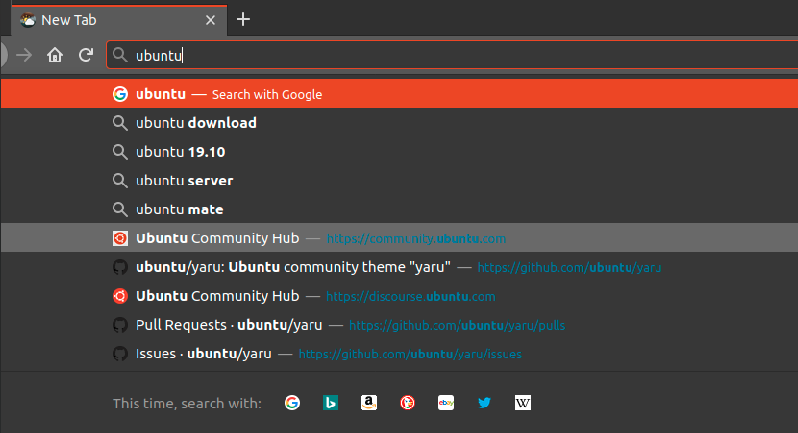Close the New Tab tab
The height and width of the screenshot is (433, 798).
(210, 20)
